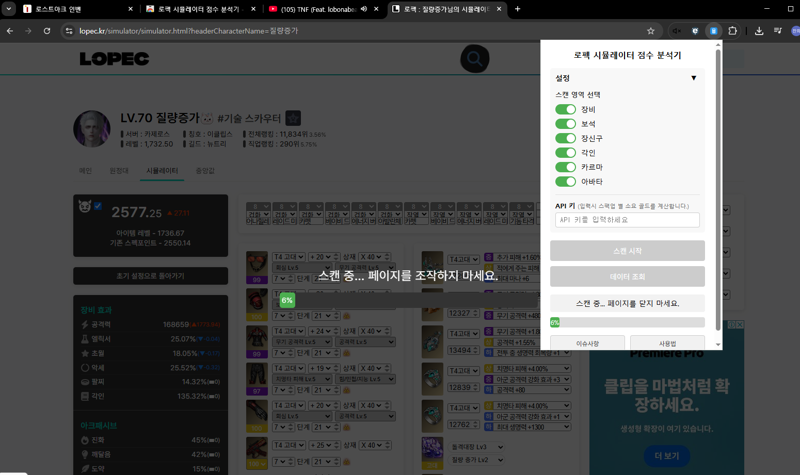The image size is (800, 475).
Task: Click the browser address bar URL
Action: [189, 31]
